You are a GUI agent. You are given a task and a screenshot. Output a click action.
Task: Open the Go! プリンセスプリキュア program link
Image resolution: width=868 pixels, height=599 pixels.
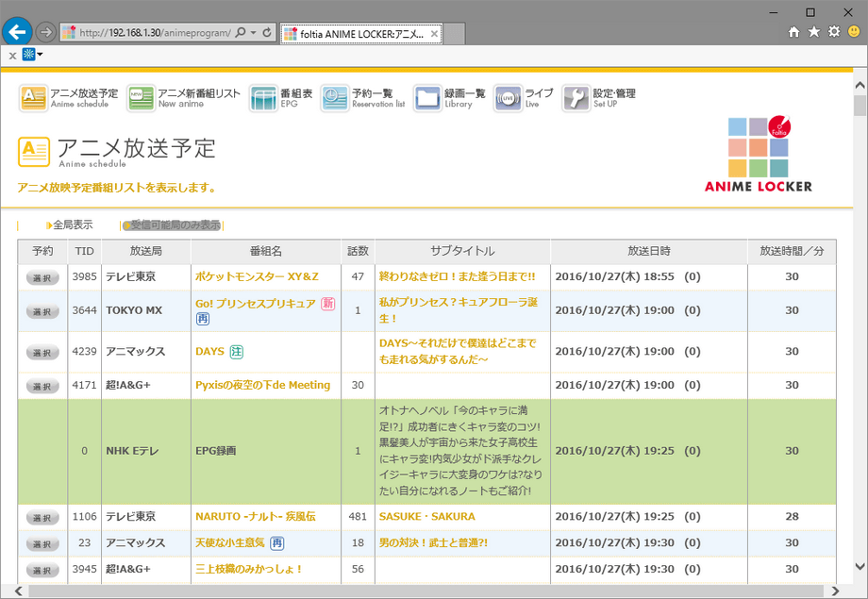click(x=255, y=304)
